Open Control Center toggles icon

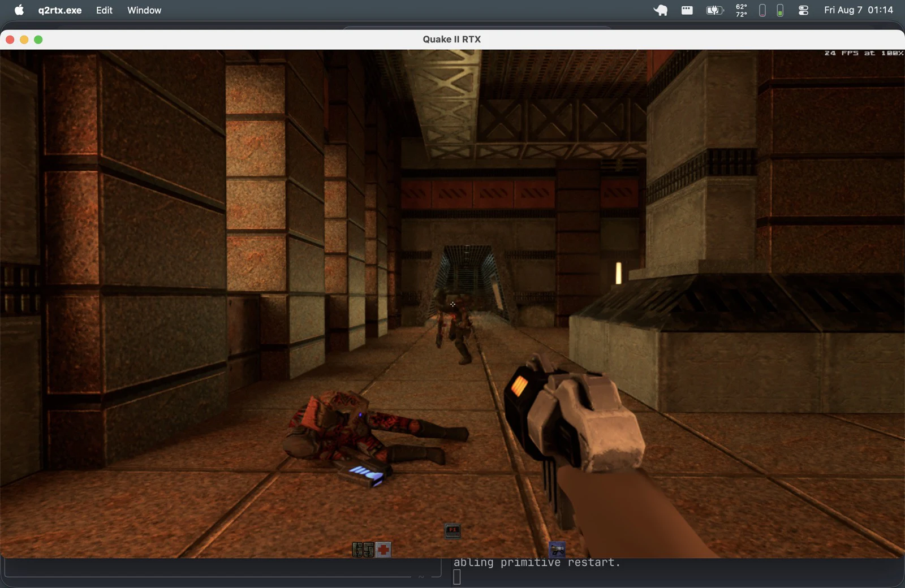pyautogui.click(x=803, y=10)
